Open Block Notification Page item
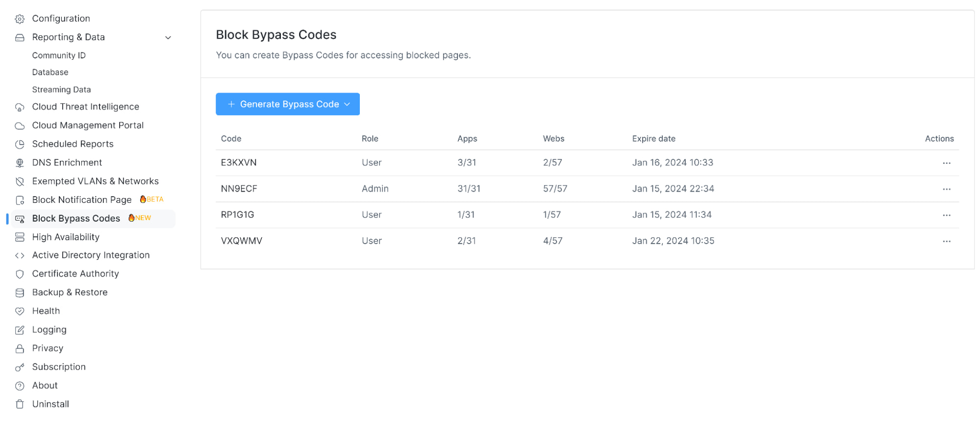Screen dimensions: 980x425 [82, 200]
